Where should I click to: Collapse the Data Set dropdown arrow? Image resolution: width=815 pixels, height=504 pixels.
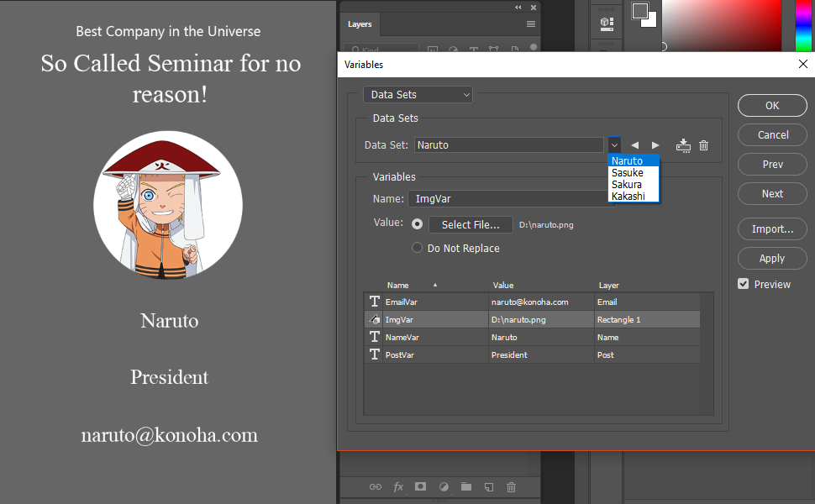pos(614,145)
